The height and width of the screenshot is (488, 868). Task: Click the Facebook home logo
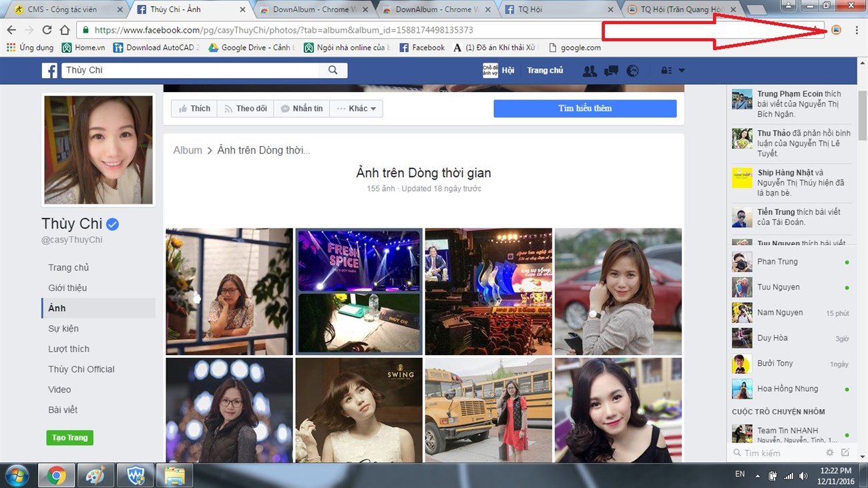49,70
